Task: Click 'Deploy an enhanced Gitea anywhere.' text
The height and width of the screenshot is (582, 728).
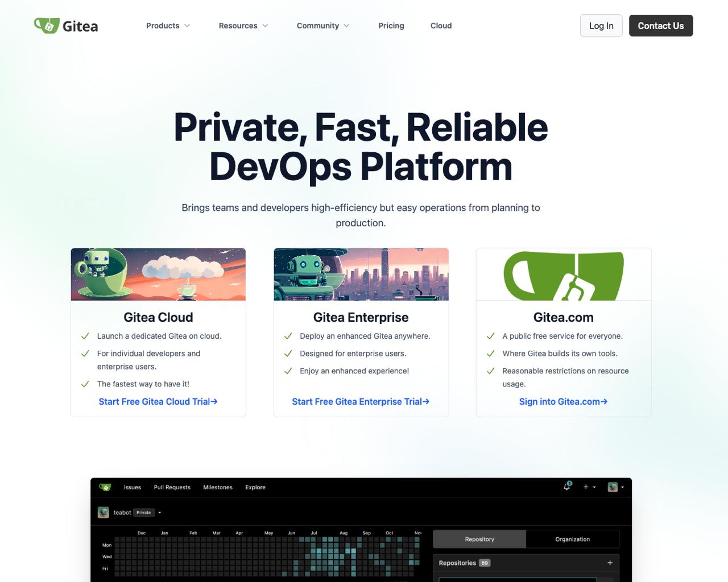Action: click(x=365, y=336)
